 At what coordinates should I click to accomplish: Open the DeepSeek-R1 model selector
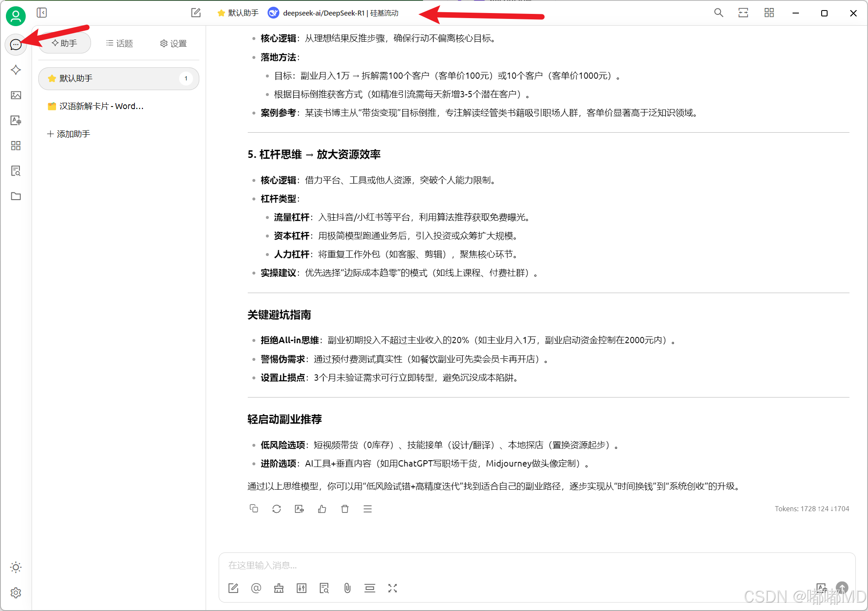click(333, 13)
